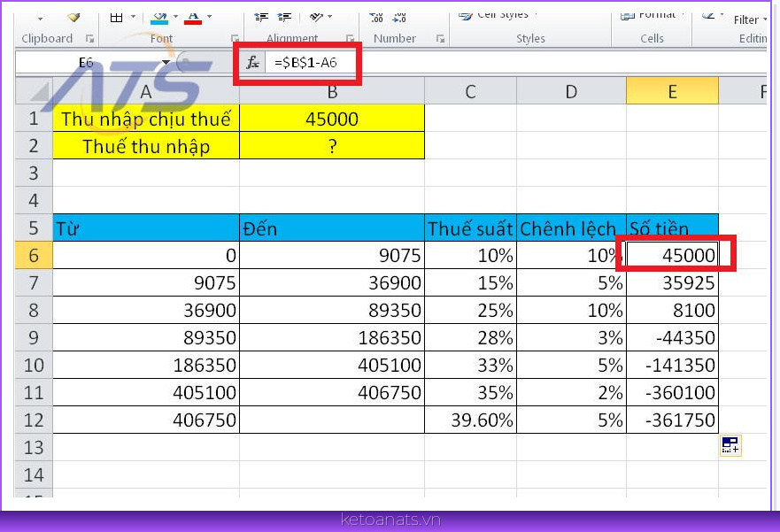Screen dimensions: 780x532
Task: Click cell 'Thu nhập chịu thuế'
Action: tap(146, 119)
